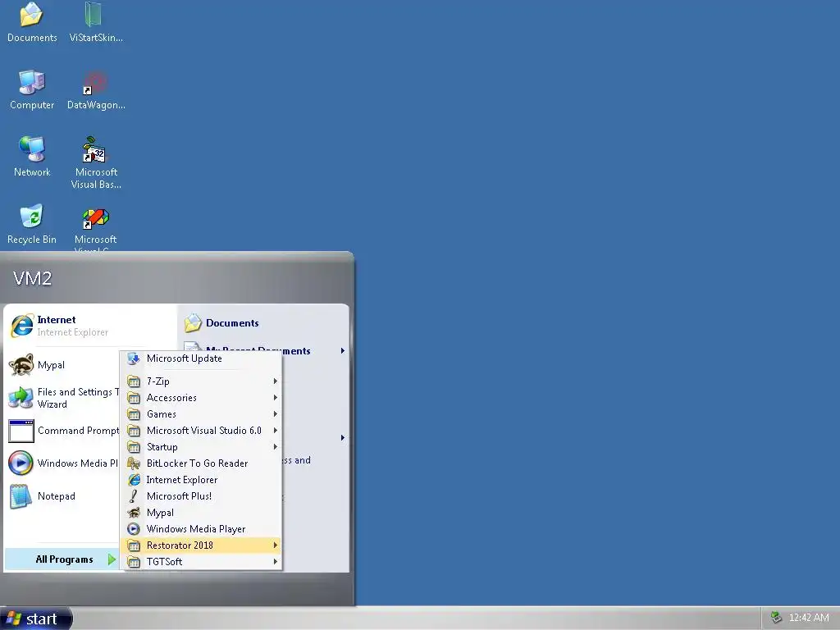
Task: Open Command Prompt from start menu
Action: coord(62,431)
